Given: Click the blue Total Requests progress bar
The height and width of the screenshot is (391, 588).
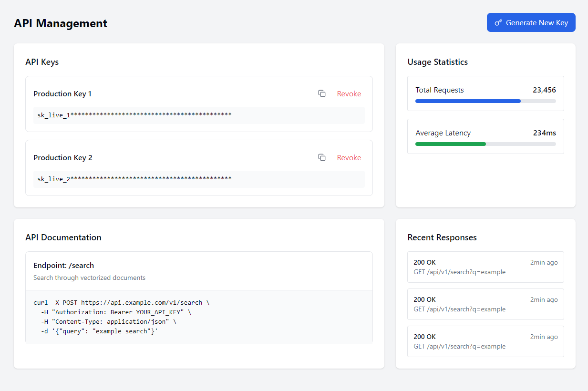Looking at the screenshot, I should click(x=467, y=101).
